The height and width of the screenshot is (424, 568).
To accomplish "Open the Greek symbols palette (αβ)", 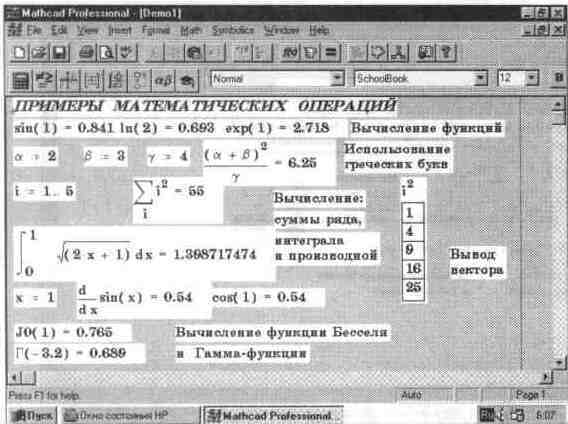I will coord(163,80).
